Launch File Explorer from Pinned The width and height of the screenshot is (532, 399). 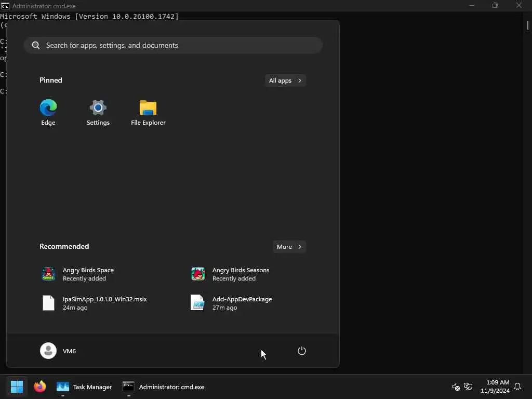click(148, 113)
